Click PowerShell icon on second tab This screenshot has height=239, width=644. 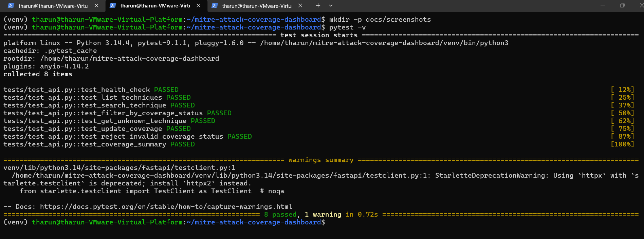coord(113,6)
